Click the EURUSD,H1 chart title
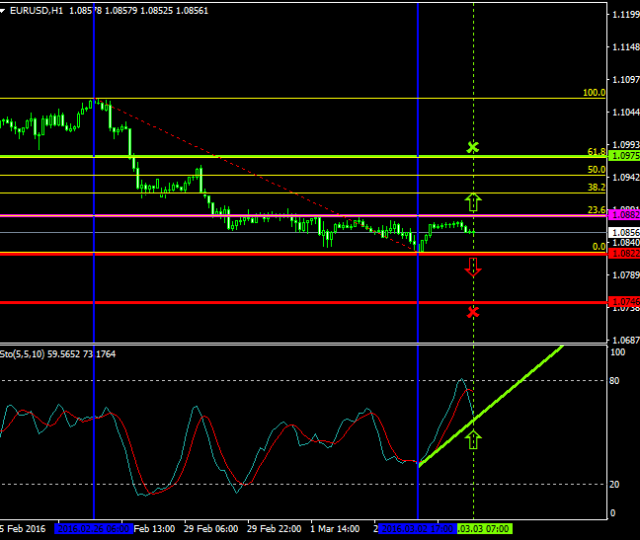Image resolution: width=640 pixels, height=540 pixels. (x=38, y=9)
